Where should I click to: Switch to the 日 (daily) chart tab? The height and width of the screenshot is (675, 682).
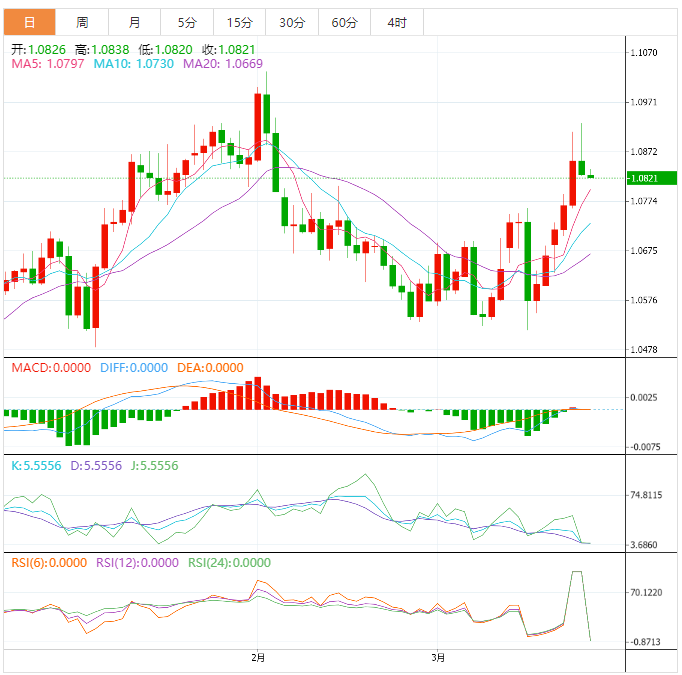(x=29, y=22)
